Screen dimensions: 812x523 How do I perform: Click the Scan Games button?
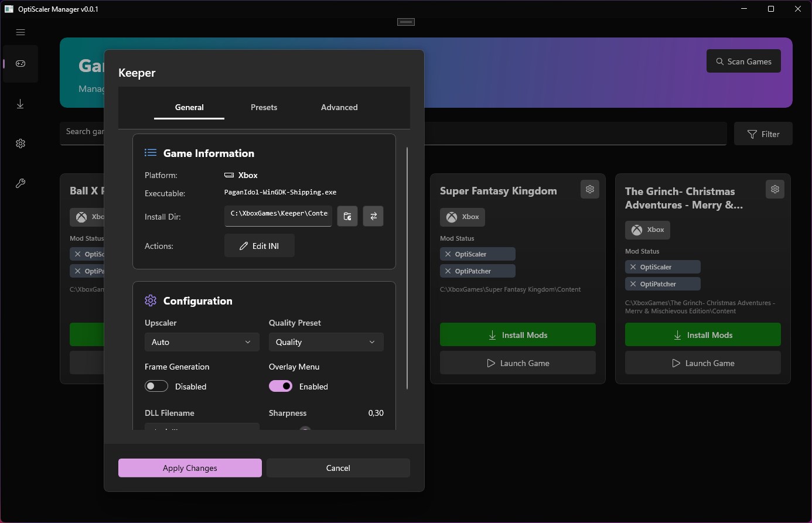744,61
